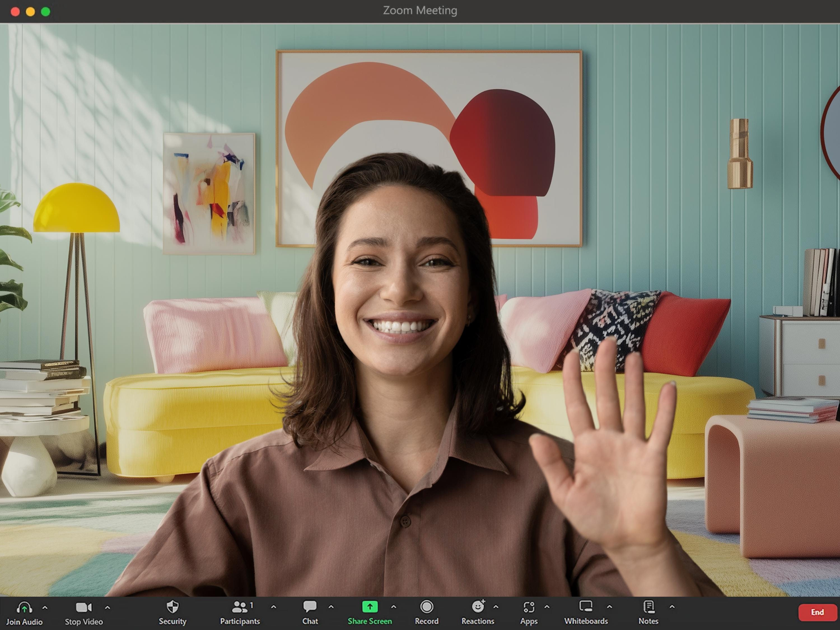Expand the arrow next to Reactions
Screen dimensions: 840x630
point(496,607)
